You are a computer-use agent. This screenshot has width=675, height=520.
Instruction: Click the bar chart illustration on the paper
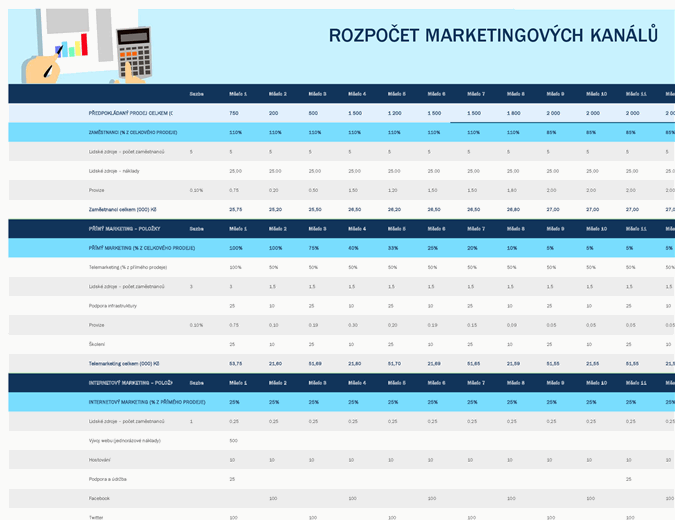(71, 47)
